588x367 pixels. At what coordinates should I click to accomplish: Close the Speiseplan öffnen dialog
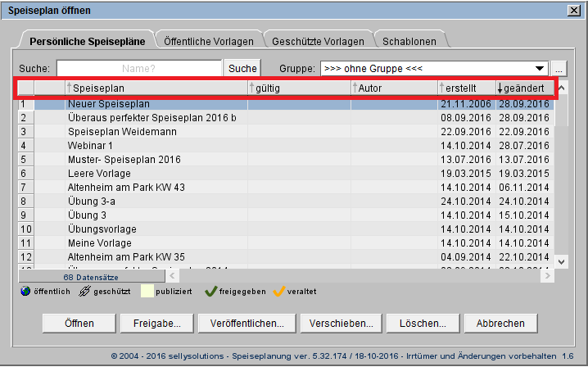[574, 11]
